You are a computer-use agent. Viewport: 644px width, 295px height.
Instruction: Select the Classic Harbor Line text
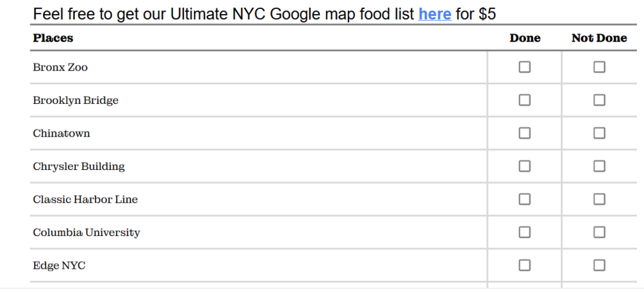click(85, 199)
